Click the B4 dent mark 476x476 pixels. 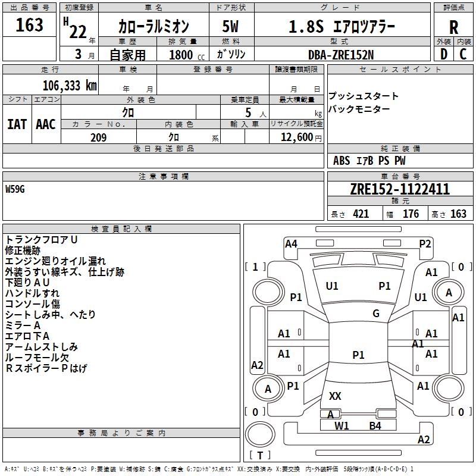pos(375,425)
